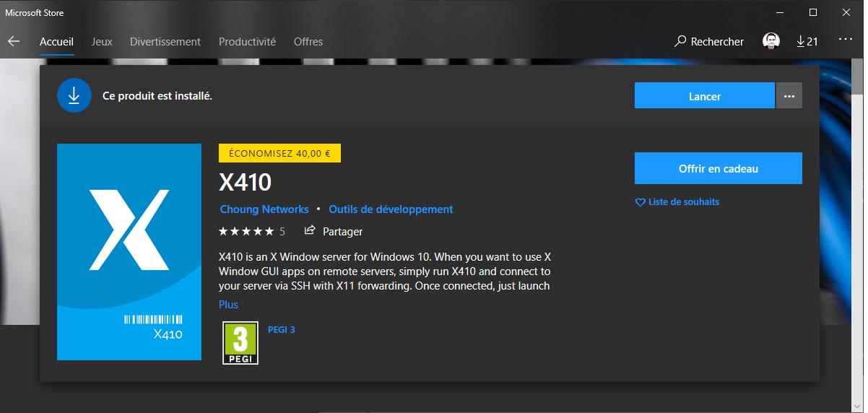
Task: Open the user profile avatar
Action: 771,41
